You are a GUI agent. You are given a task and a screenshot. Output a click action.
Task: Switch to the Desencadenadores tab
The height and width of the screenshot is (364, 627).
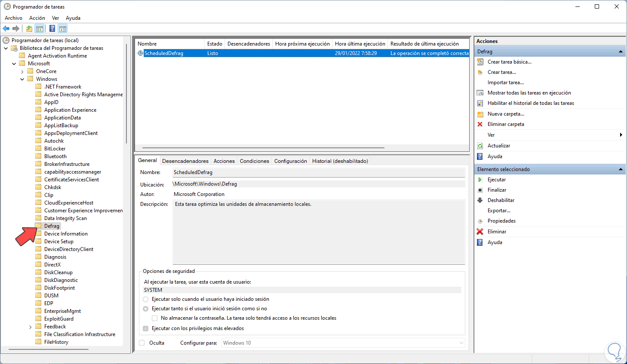coord(185,161)
